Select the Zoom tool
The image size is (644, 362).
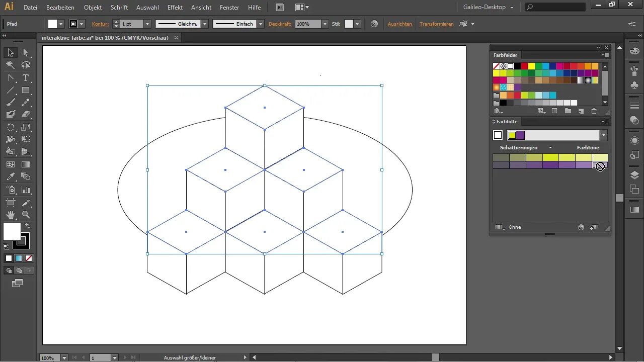[x=26, y=215]
